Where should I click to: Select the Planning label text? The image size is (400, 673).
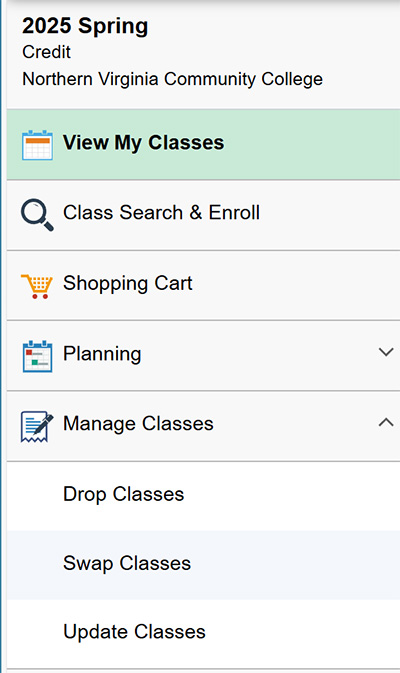click(102, 354)
